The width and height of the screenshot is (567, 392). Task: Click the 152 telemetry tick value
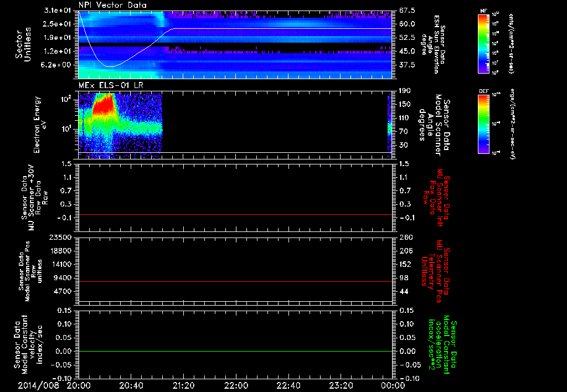click(x=405, y=264)
